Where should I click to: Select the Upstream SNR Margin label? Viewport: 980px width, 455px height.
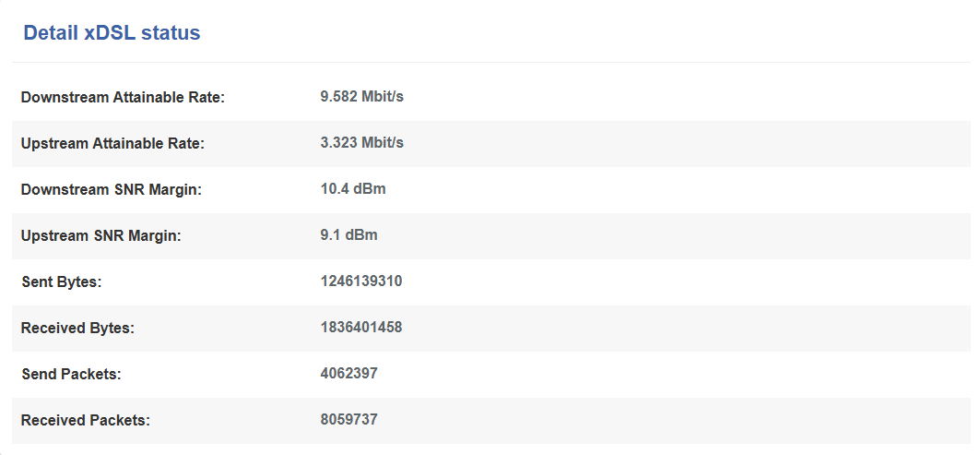[100, 236]
